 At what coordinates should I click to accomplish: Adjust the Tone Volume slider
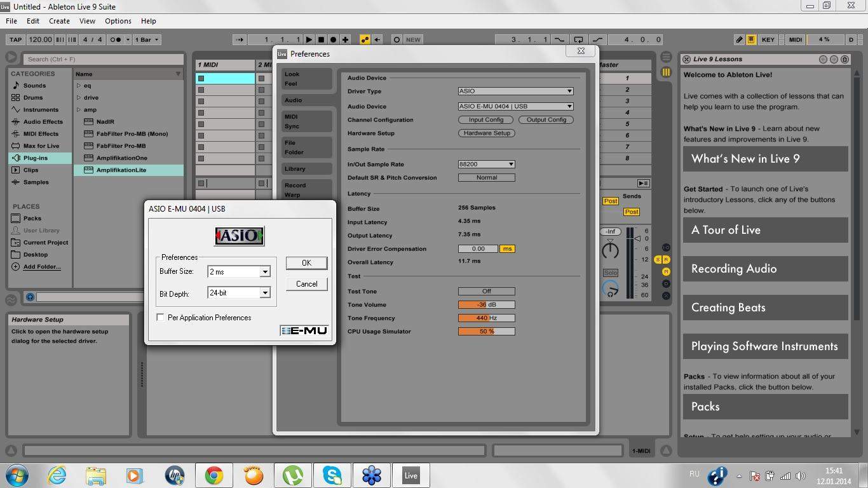pyautogui.click(x=486, y=305)
